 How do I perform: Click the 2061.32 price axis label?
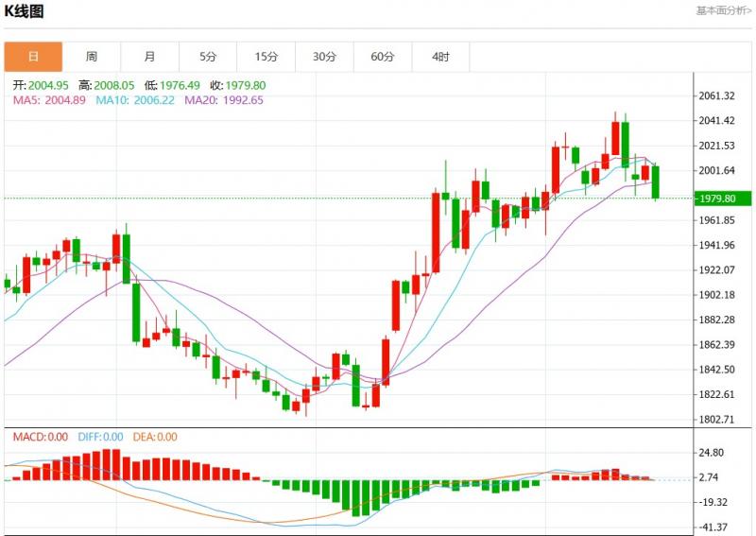coord(716,96)
